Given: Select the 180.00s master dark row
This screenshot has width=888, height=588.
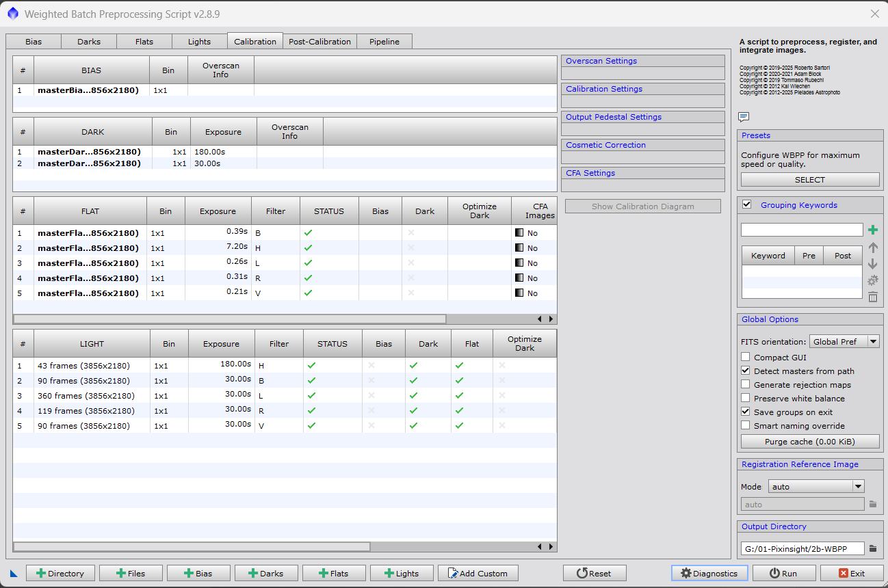Looking at the screenshot, I should pyautogui.click(x=285, y=152).
